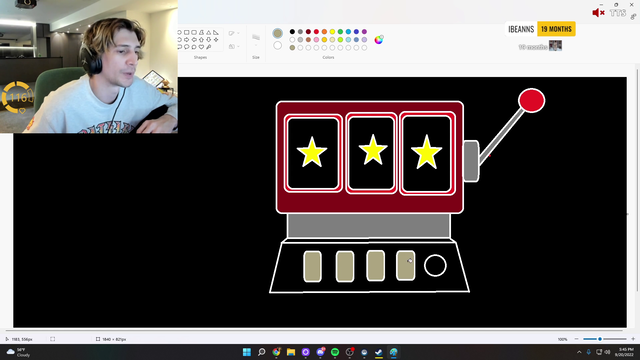Pick the black color swatch
The image size is (640, 360).
pos(292,31)
